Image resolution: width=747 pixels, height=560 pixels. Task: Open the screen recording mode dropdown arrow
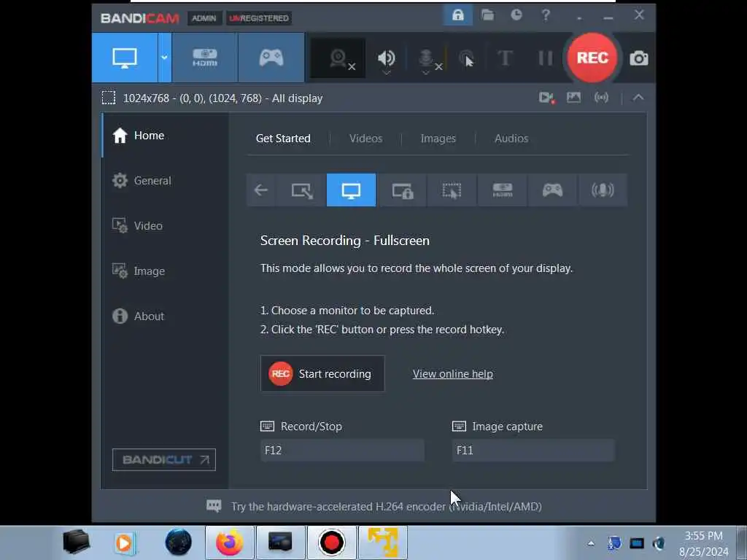164,58
